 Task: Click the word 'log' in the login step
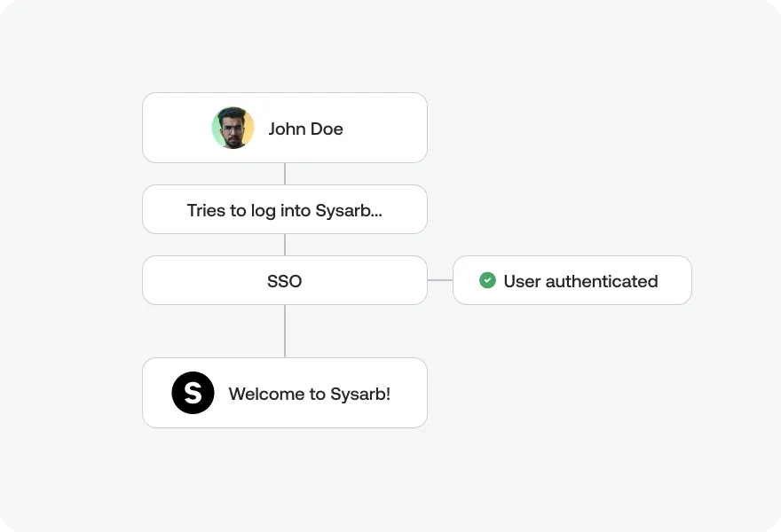click(x=263, y=211)
